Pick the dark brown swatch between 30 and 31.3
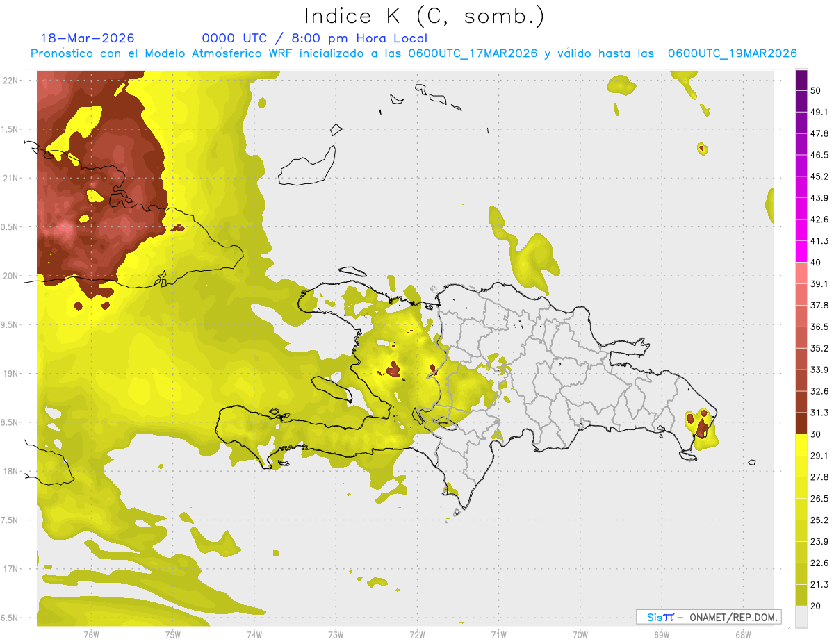 coord(801,424)
